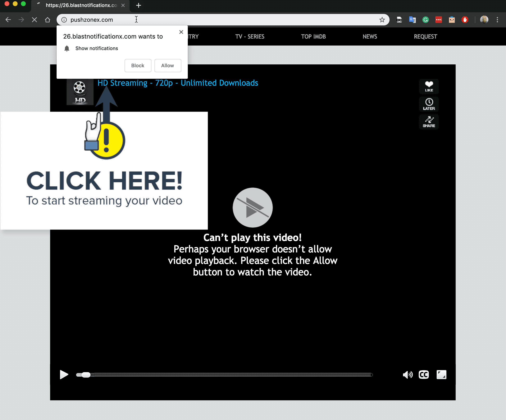506x420 pixels.
Task: Open the HD Streaming 720p download link
Action: click(178, 83)
